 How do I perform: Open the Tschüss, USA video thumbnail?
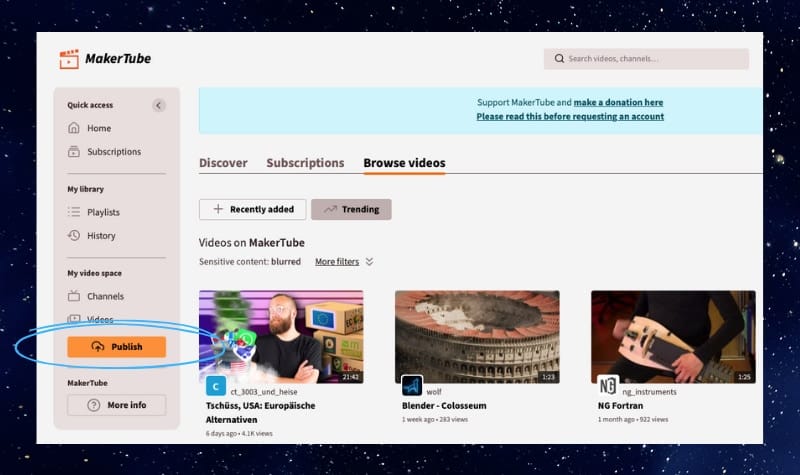pyautogui.click(x=281, y=337)
